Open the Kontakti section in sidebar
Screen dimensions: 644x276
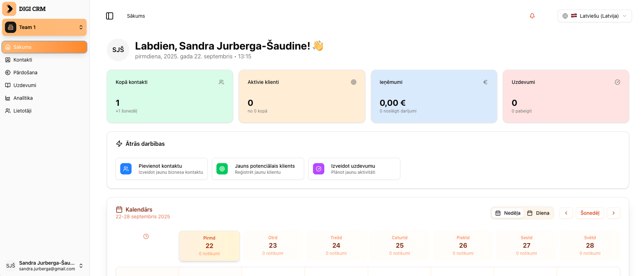click(x=23, y=60)
